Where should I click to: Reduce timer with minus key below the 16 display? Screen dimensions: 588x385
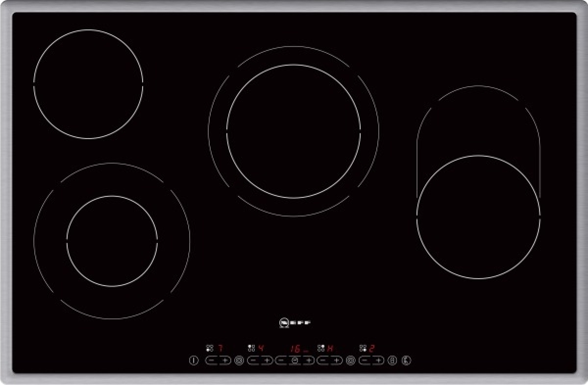281,361
